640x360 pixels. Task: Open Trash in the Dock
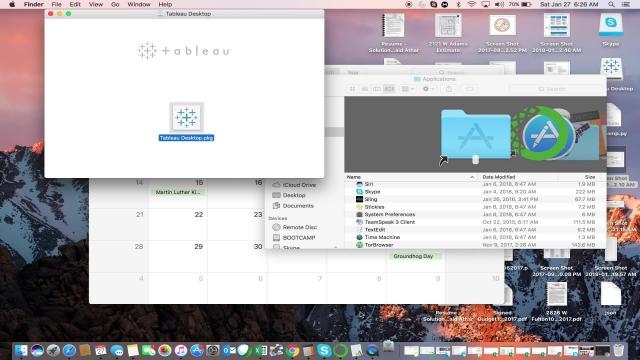619,350
